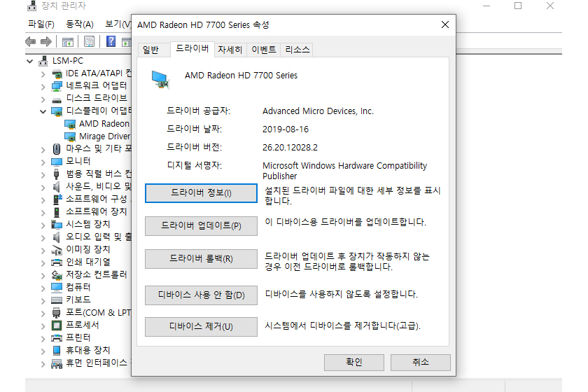Collapse the 디스플레이 어댑터 node
Viewport: 588px width, 392px height.
(43, 111)
